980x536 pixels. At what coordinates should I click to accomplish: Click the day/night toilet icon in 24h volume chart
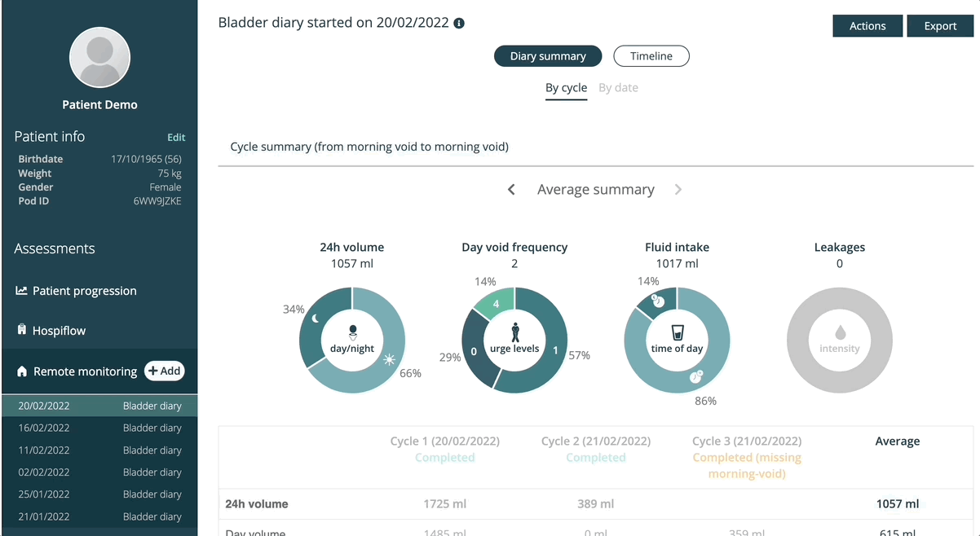coord(352,332)
